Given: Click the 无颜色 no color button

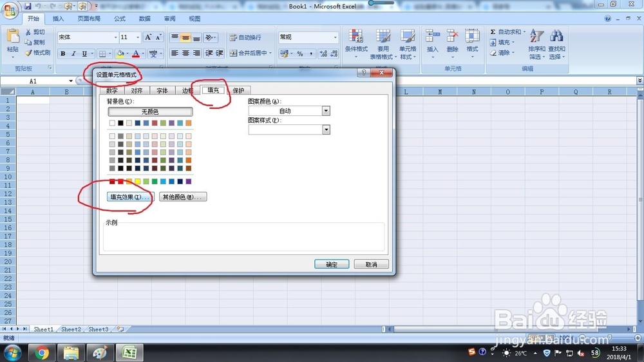Looking at the screenshot, I should (150, 111).
